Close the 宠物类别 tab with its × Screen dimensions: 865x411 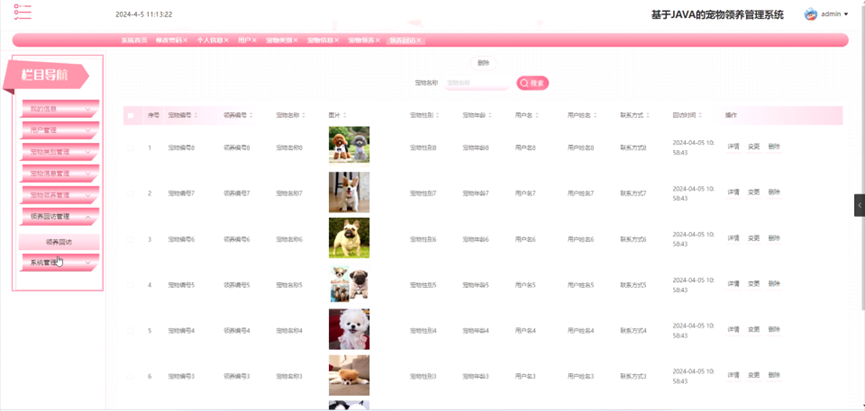click(296, 40)
